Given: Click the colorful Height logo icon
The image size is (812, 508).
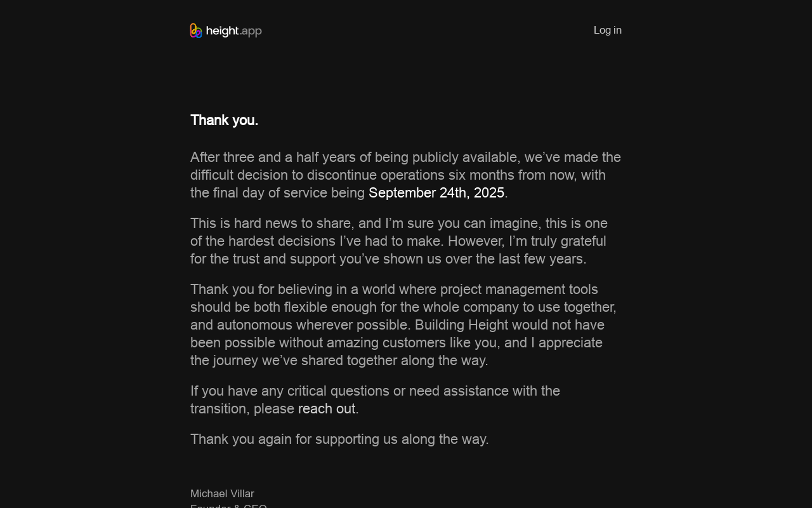Looking at the screenshot, I should tap(196, 30).
